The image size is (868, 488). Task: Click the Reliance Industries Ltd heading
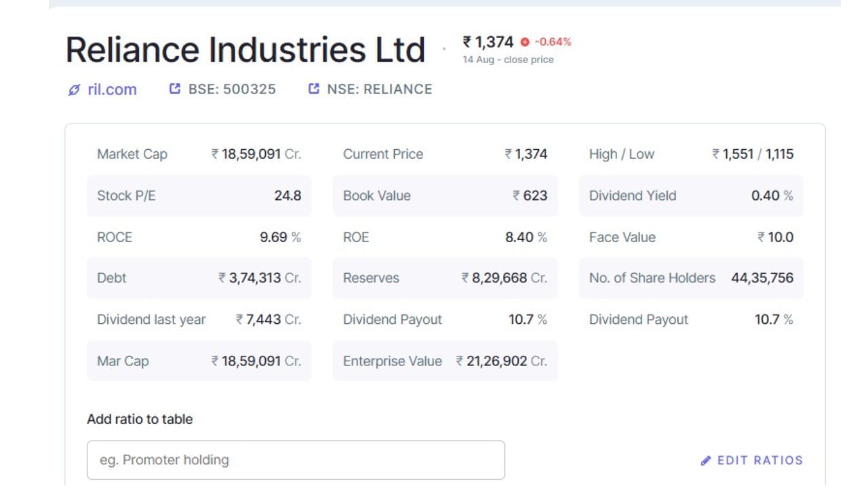(245, 51)
